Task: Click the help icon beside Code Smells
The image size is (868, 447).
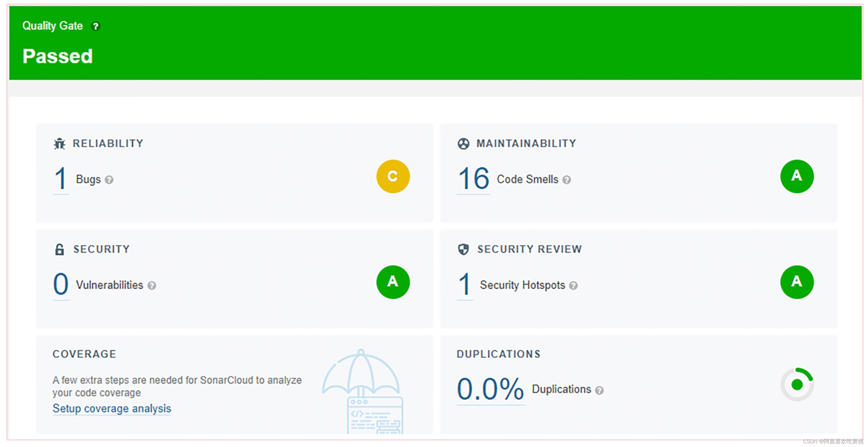Action: click(567, 180)
